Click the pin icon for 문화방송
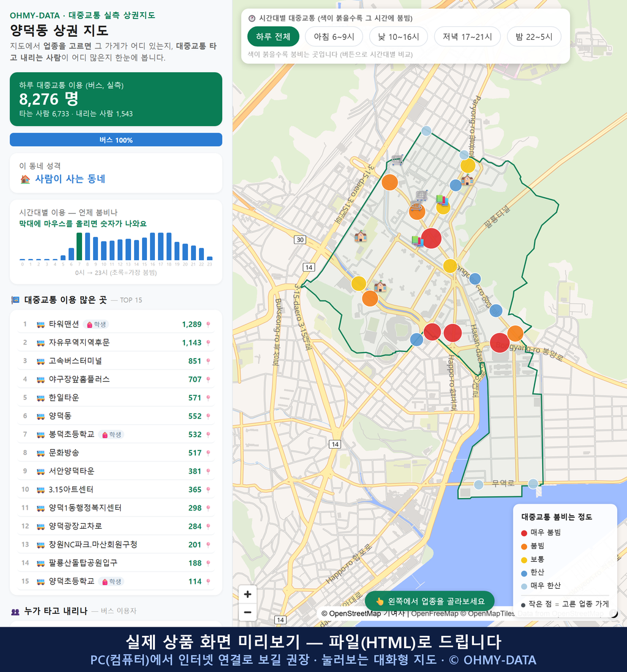Screen dimensions: 627x672 click(x=208, y=454)
